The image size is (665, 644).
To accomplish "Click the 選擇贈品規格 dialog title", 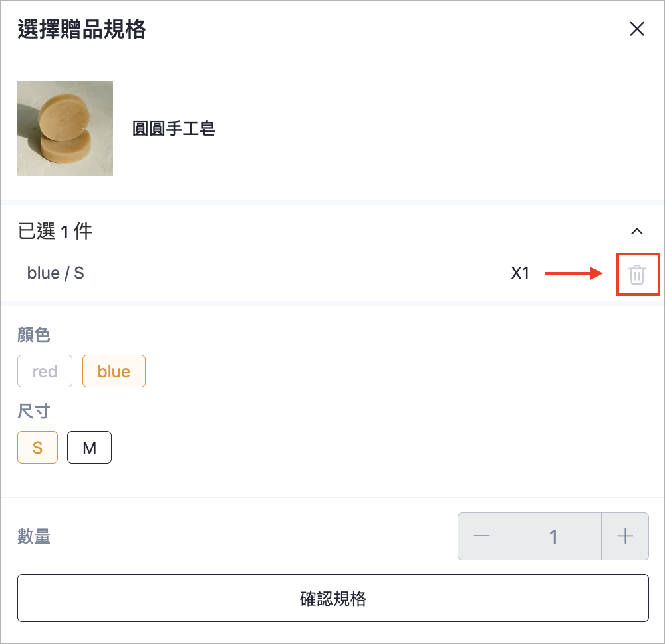I will [82, 29].
